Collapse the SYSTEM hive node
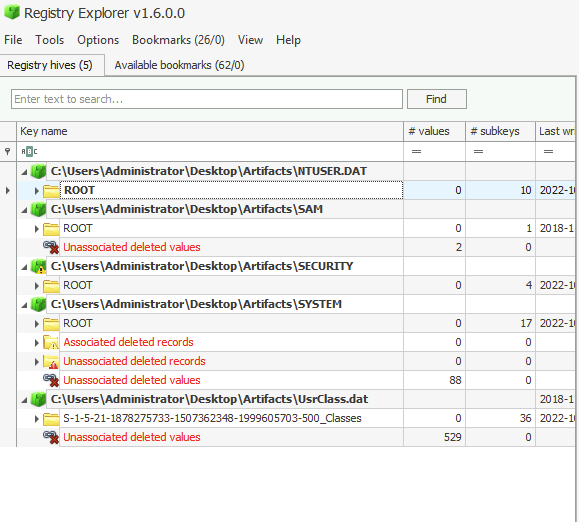Image resolution: width=579 pixels, height=522 pixels. coord(24,305)
